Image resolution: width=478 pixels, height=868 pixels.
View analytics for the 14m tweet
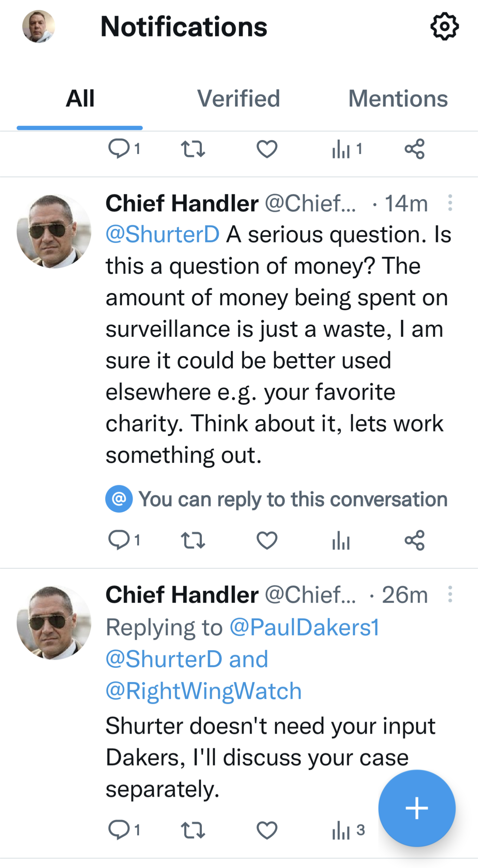tap(341, 539)
